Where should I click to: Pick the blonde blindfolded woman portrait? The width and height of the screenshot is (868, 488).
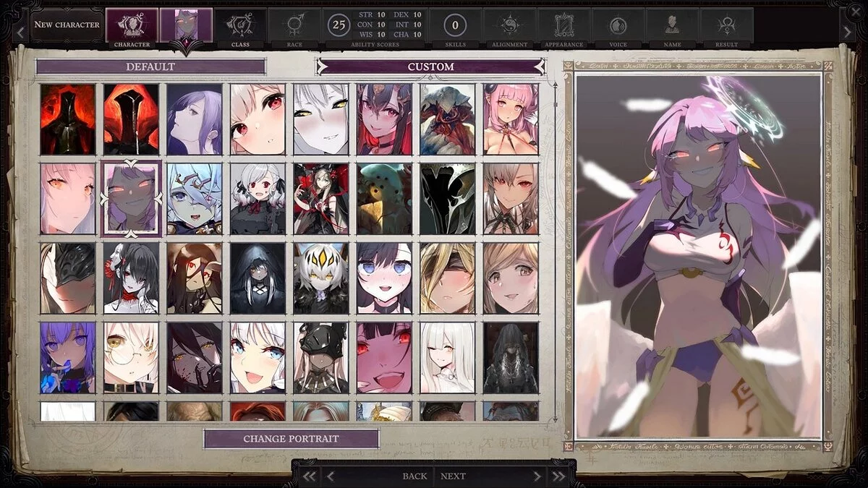(x=448, y=278)
